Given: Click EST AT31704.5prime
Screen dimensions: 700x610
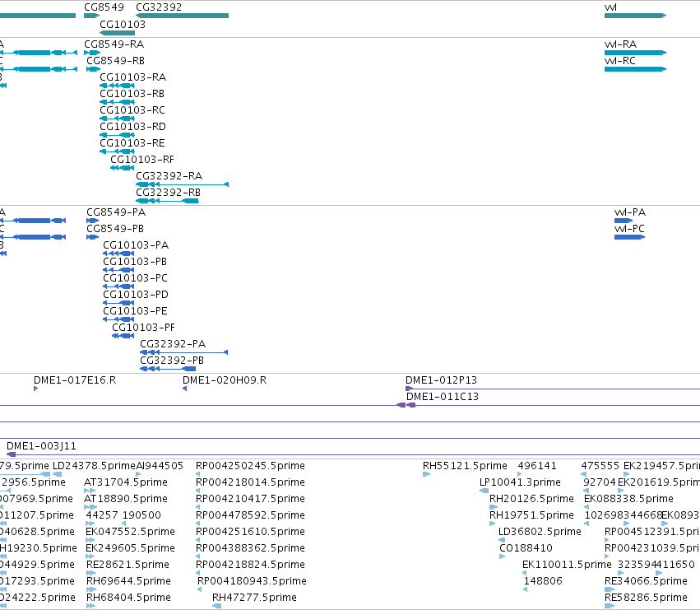Looking at the screenshot, I should [126, 482].
